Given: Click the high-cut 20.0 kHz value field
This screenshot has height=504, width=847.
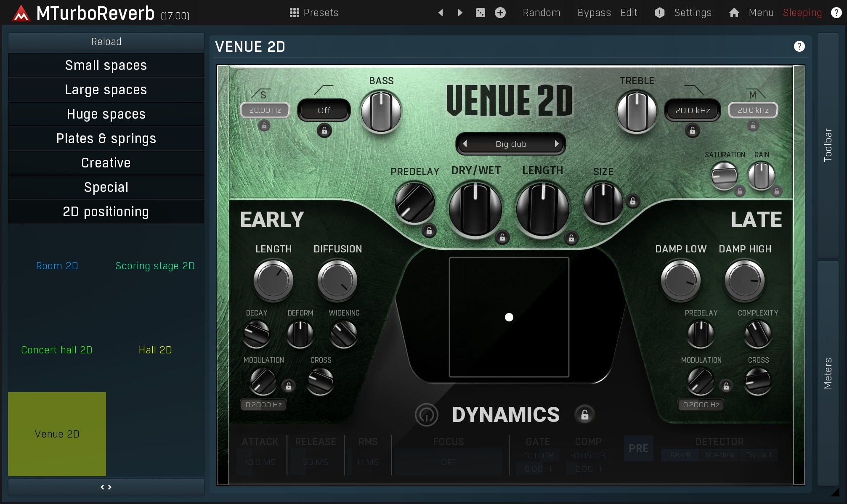Looking at the screenshot, I should click(692, 110).
